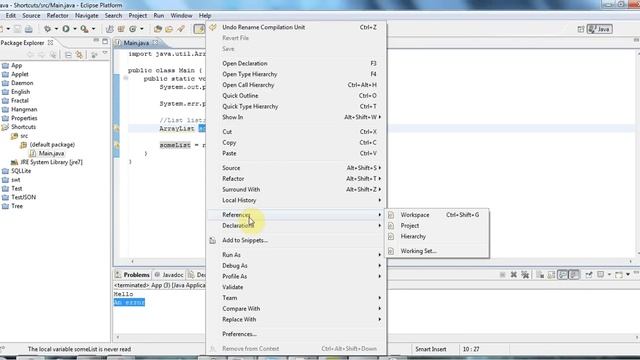
Task: Expand Declarations submenu
Action: [297, 225]
